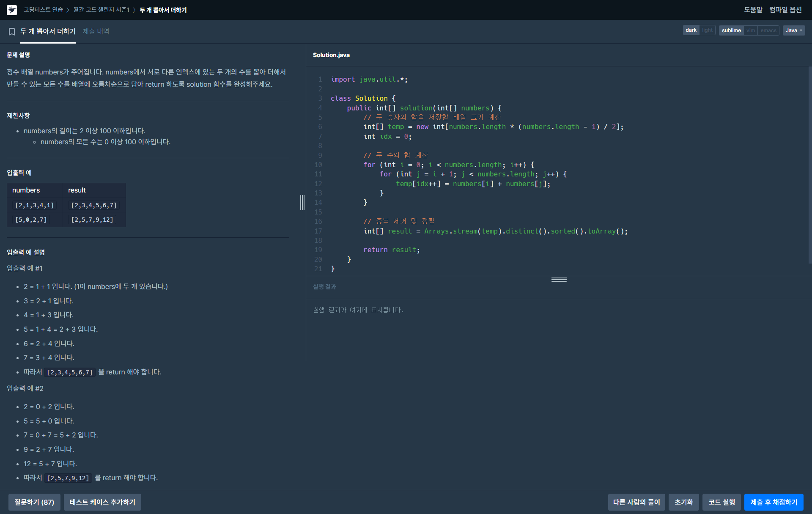812x514 pixels.
Task: Open the 도움말 help menu
Action: [753, 10]
